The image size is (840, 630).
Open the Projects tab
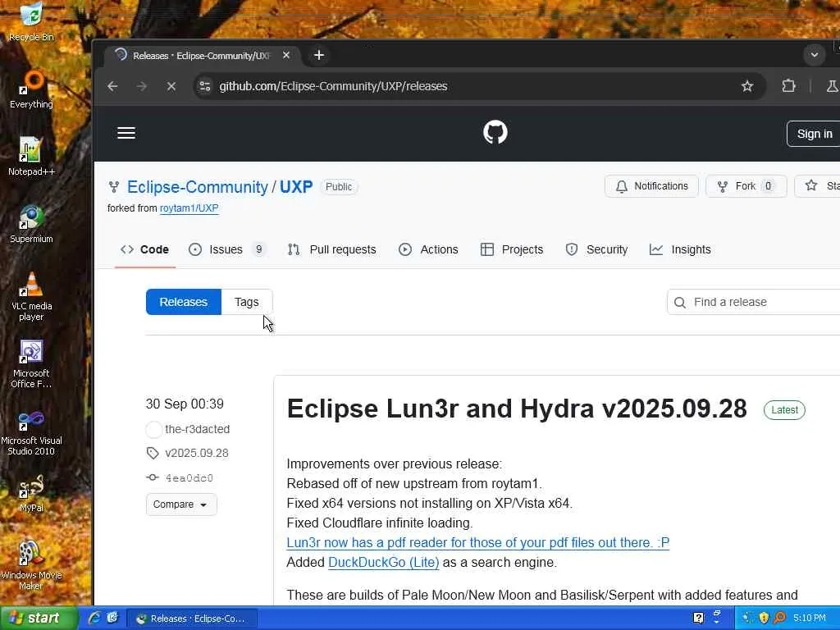[x=512, y=249]
